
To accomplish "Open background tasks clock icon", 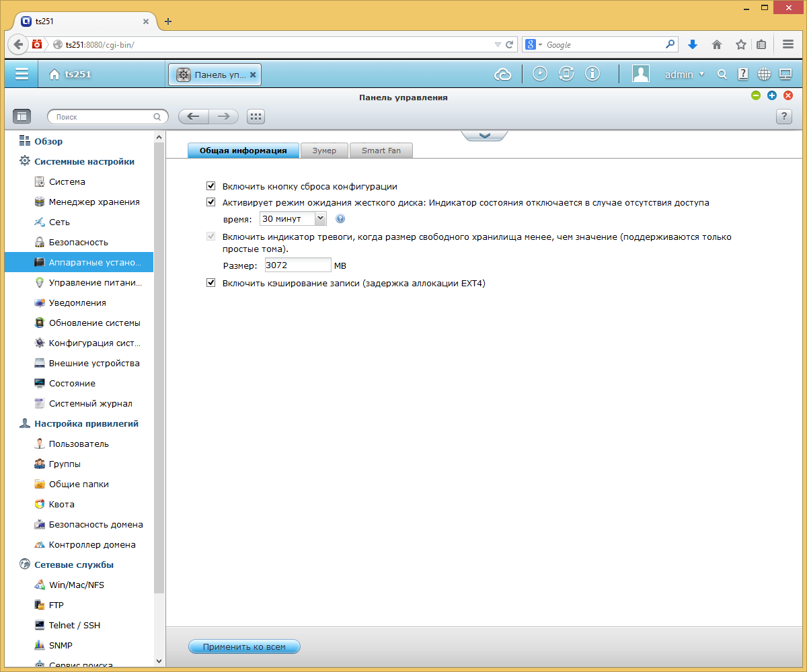I will click(540, 74).
